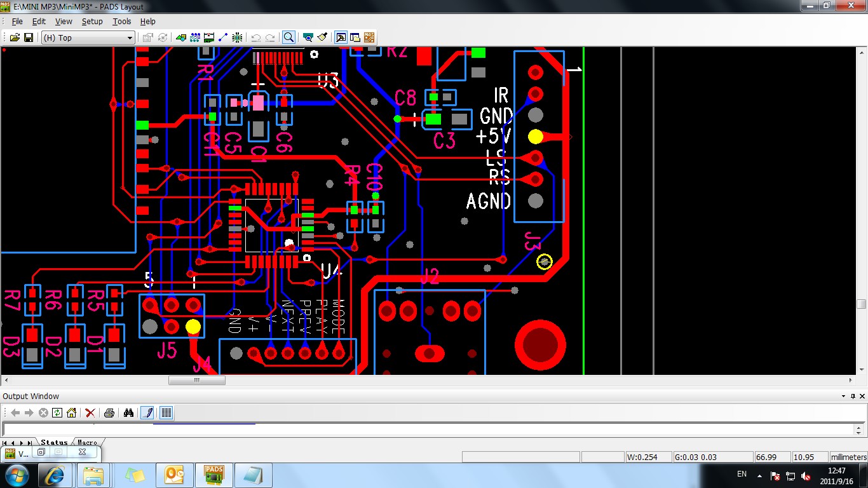Open the Design toolbar

tap(195, 37)
